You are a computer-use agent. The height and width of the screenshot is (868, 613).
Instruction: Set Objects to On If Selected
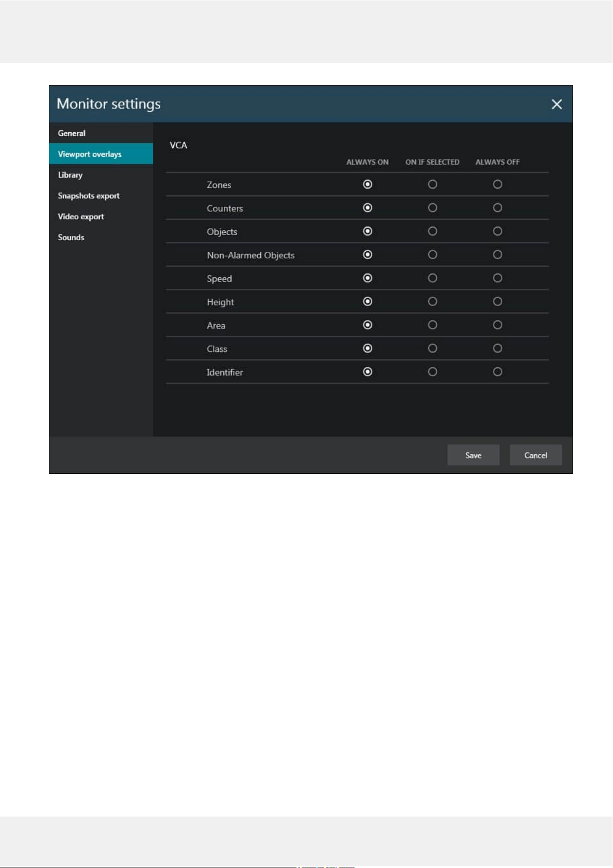[432, 231]
